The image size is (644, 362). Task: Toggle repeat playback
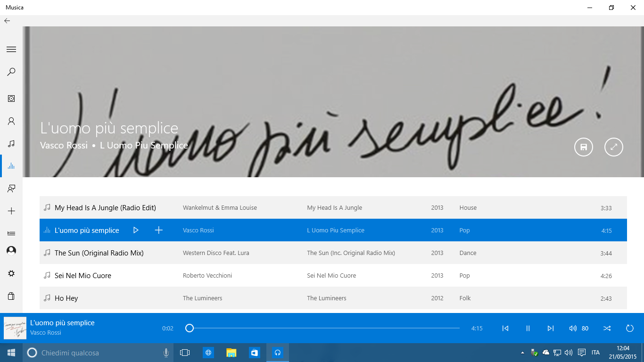(629, 328)
